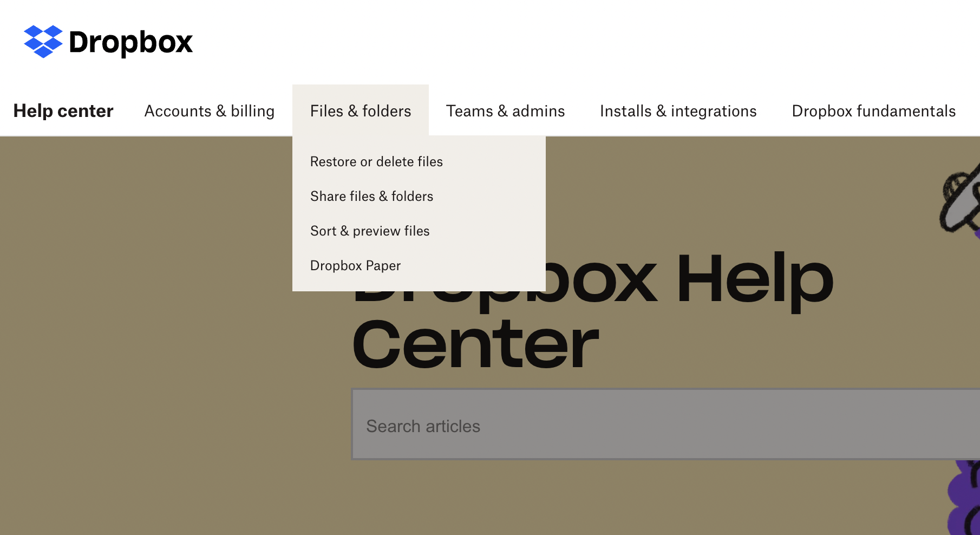Select Share files & folders
Screen dimensions: 980x535
pos(372,196)
